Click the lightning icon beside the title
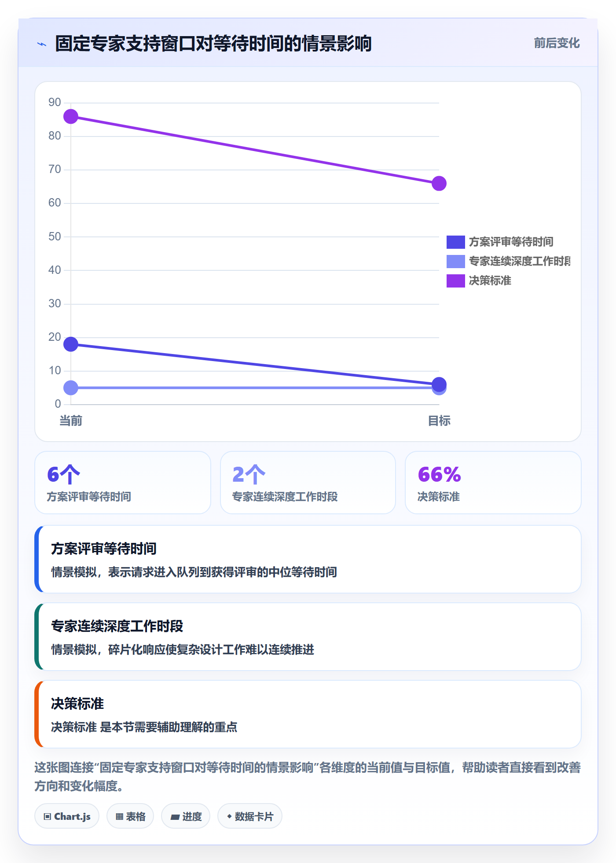The width and height of the screenshot is (616, 863). (42, 44)
